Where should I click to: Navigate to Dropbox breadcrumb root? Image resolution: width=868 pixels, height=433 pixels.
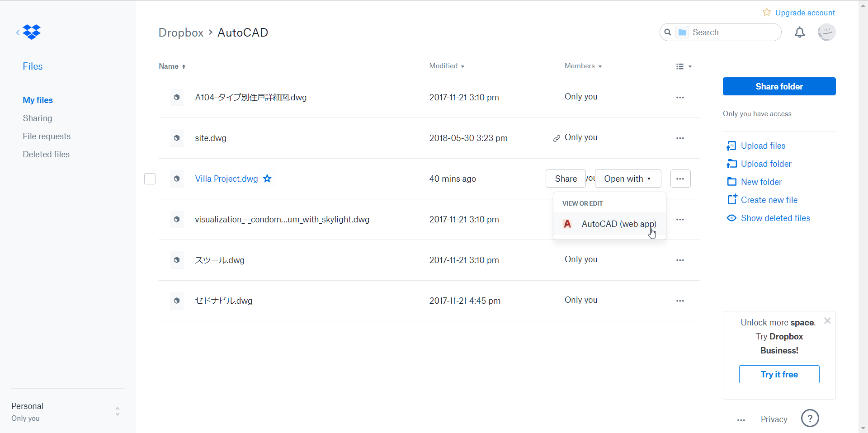pyautogui.click(x=181, y=33)
